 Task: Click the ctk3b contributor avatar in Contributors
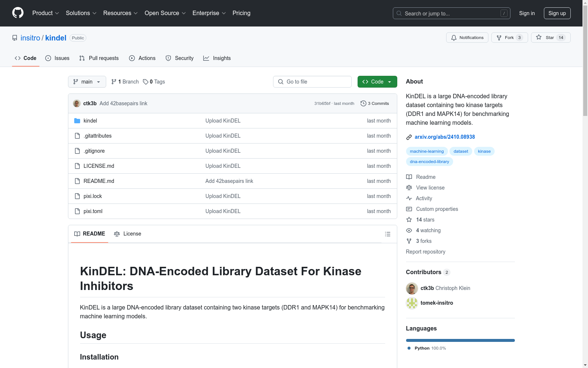pyautogui.click(x=412, y=289)
